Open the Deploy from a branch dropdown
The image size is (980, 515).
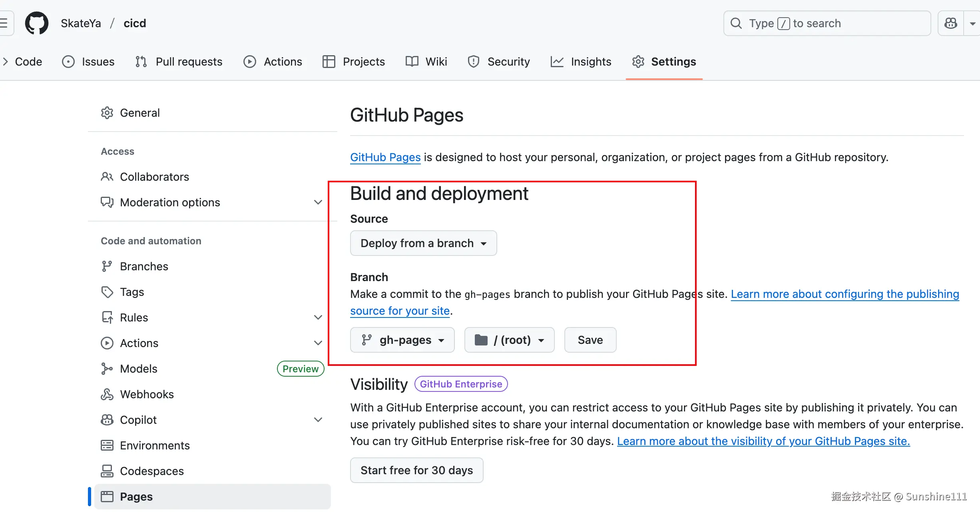pos(423,243)
